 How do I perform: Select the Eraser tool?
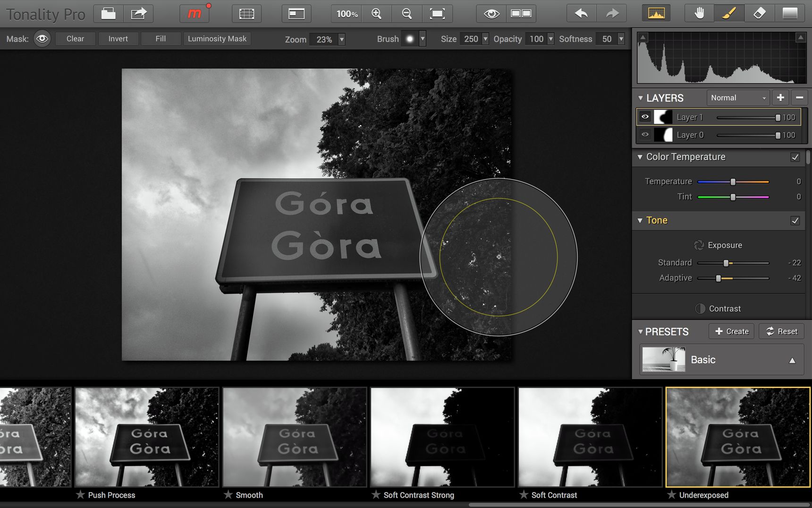pyautogui.click(x=760, y=14)
